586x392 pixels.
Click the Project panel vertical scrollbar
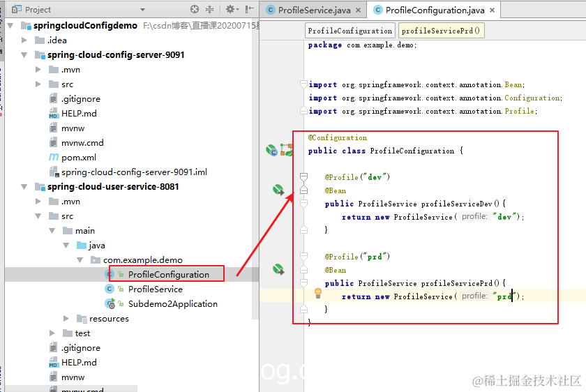(255, 168)
